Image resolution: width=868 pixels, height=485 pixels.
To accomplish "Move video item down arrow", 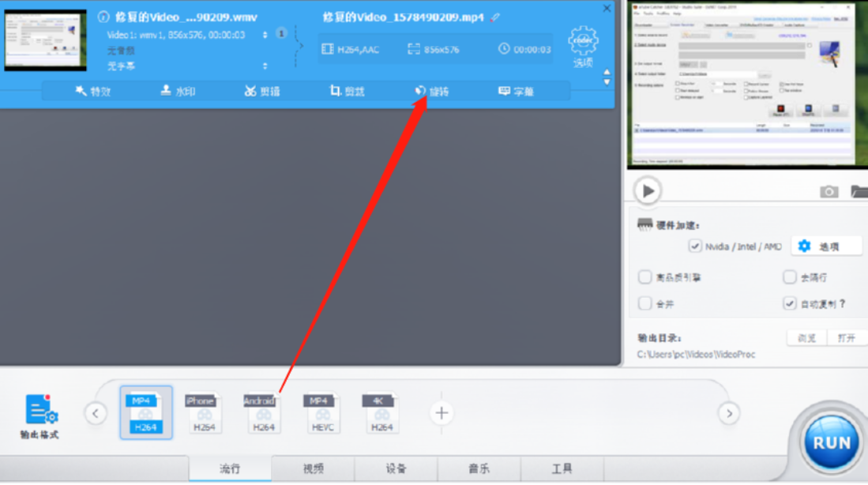I will (x=607, y=82).
